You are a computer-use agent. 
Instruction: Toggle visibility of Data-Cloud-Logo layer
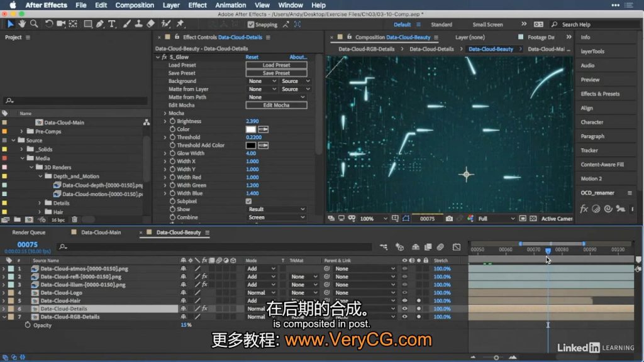coord(404,293)
